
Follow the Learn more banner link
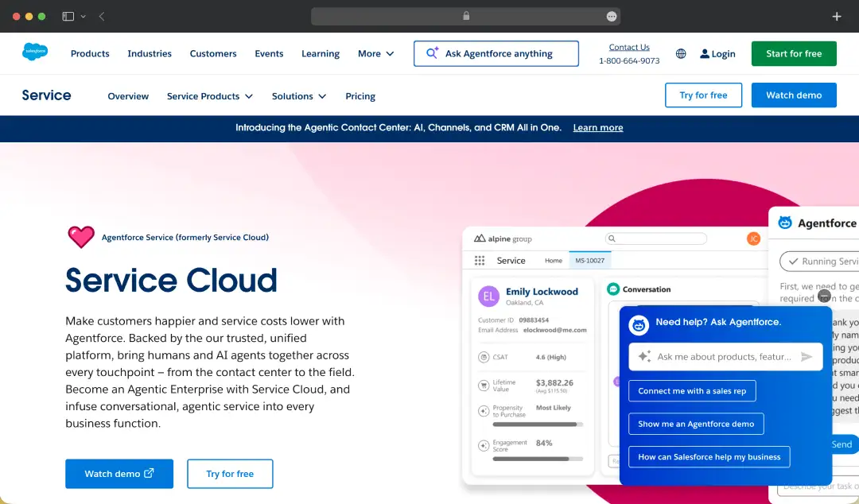tap(597, 127)
